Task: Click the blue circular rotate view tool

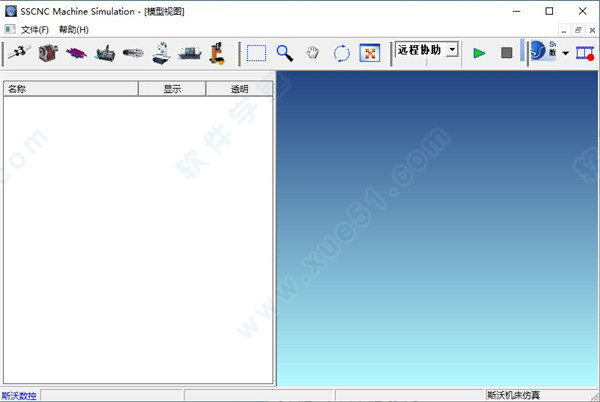Action: pyautogui.click(x=341, y=53)
